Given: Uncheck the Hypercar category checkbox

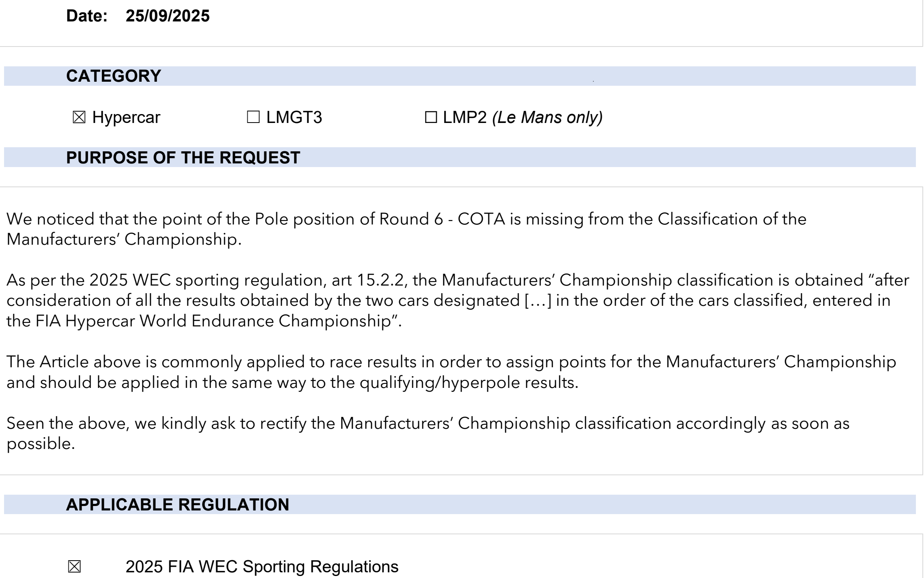Looking at the screenshot, I should point(79,118).
